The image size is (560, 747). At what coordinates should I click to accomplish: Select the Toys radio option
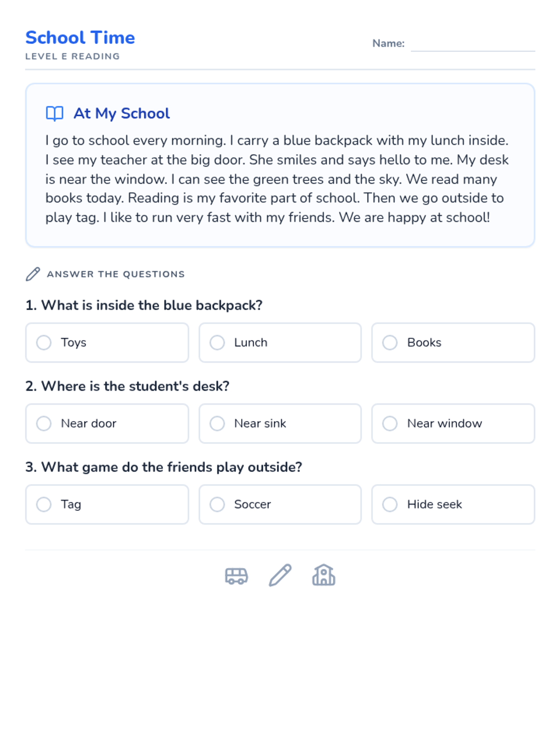click(44, 343)
